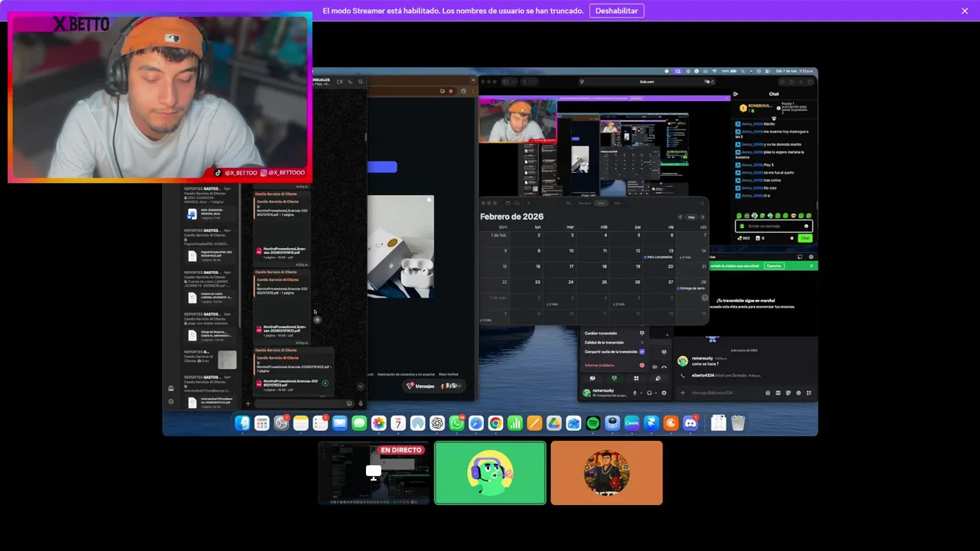Deafen with the headphones icon
This screenshot has width=980, height=551.
pos(649,393)
